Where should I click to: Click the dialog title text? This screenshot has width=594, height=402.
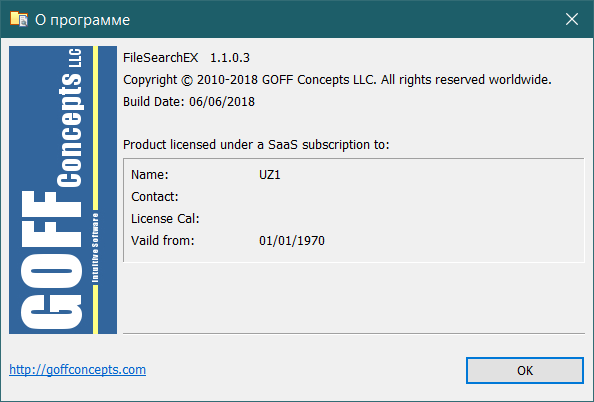pyautogui.click(x=82, y=20)
